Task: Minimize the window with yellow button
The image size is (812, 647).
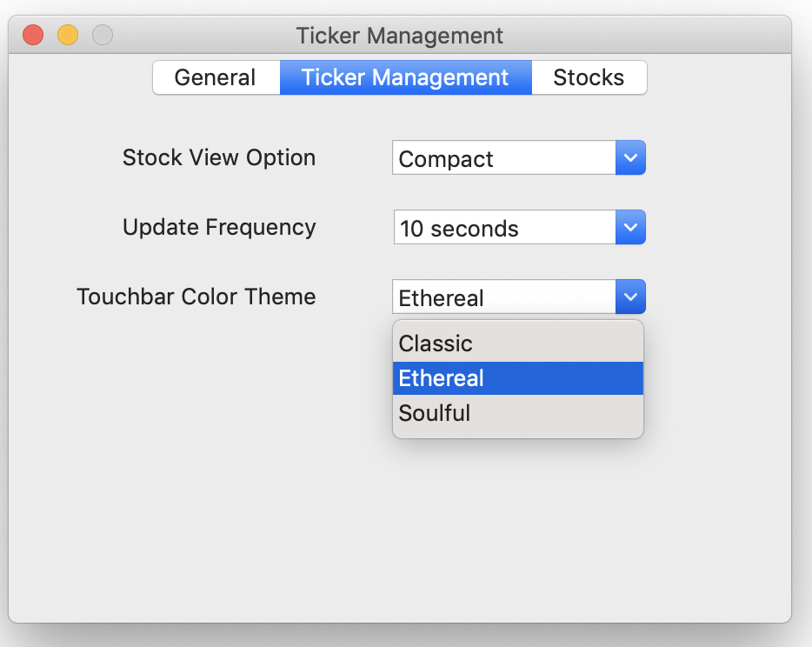Action: [x=68, y=36]
